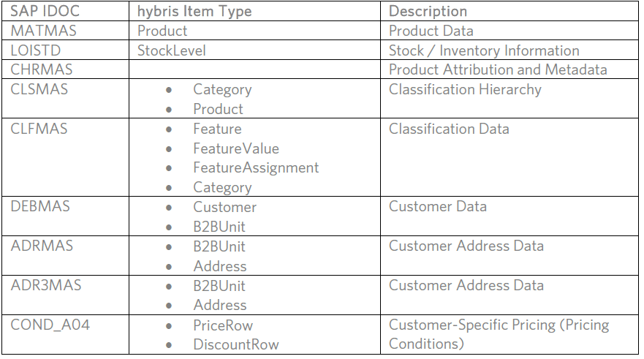
Task: Select the ADR3MAS cell
Action: point(46,285)
